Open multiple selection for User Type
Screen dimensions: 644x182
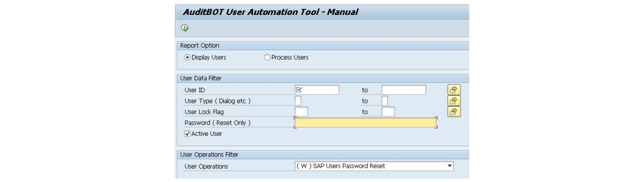tap(454, 101)
